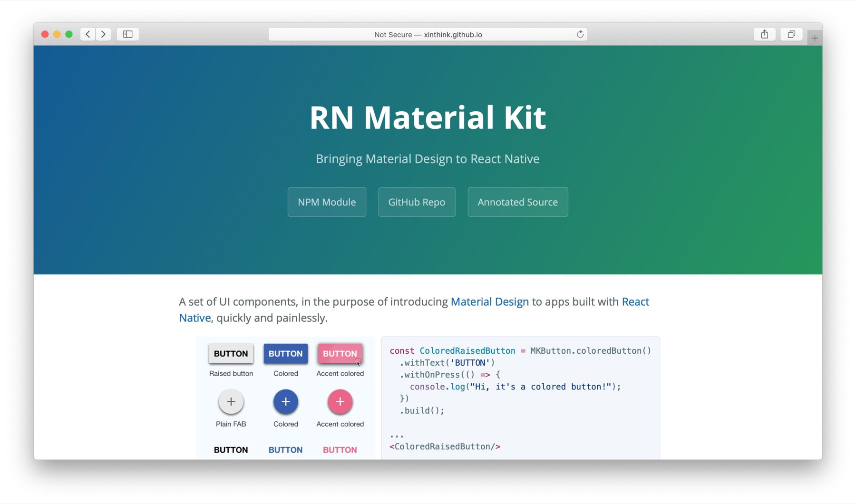Click the address bar showing xinthink.github.io

pos(428,34)
